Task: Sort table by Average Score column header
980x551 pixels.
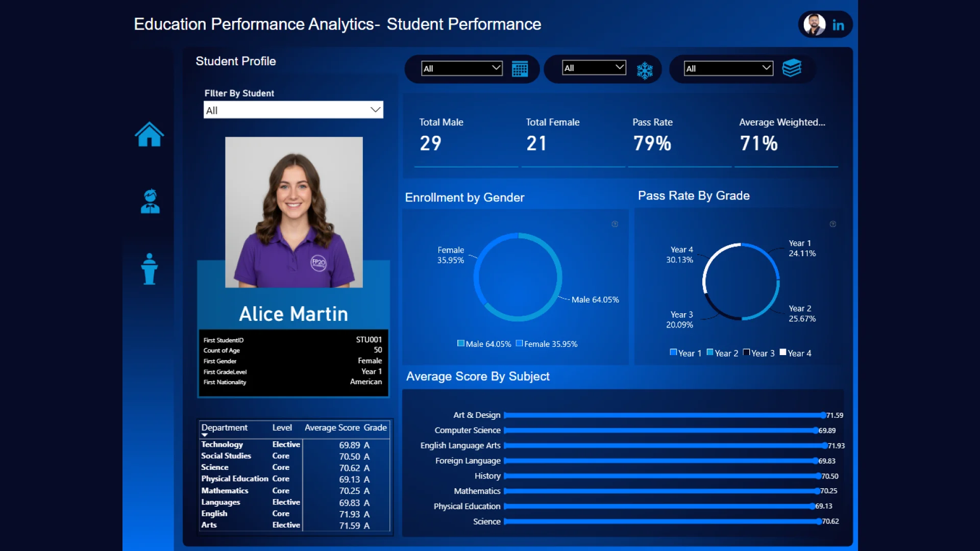Action: coord(332,428)
